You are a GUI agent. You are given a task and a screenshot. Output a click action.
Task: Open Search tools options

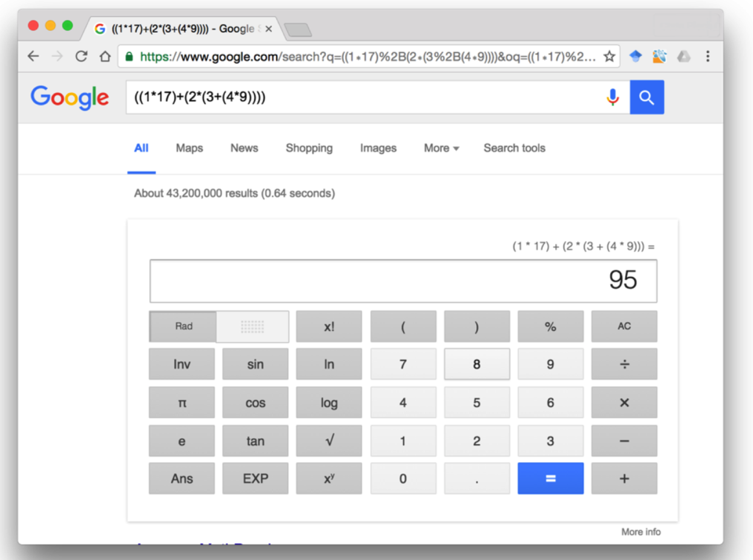pyautogui.click(x=514, y=148)
